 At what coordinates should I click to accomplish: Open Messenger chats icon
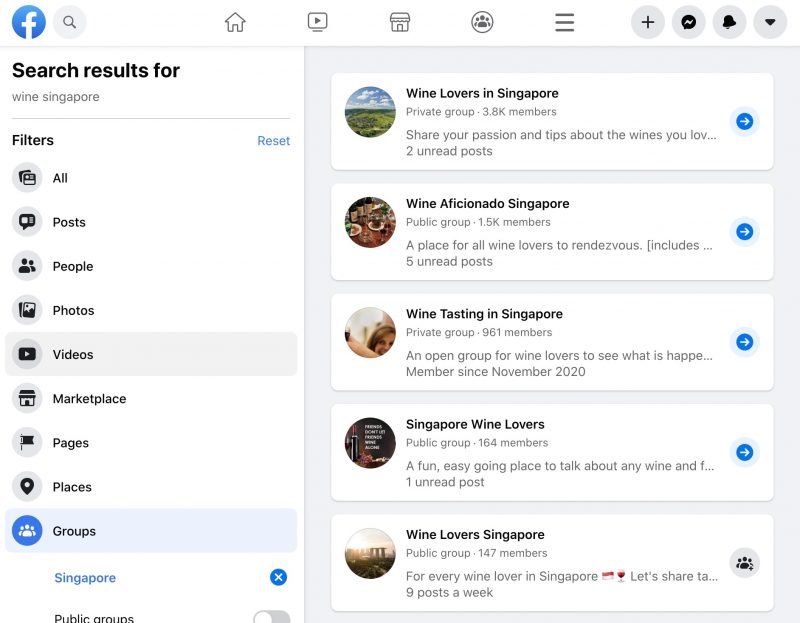688,22
